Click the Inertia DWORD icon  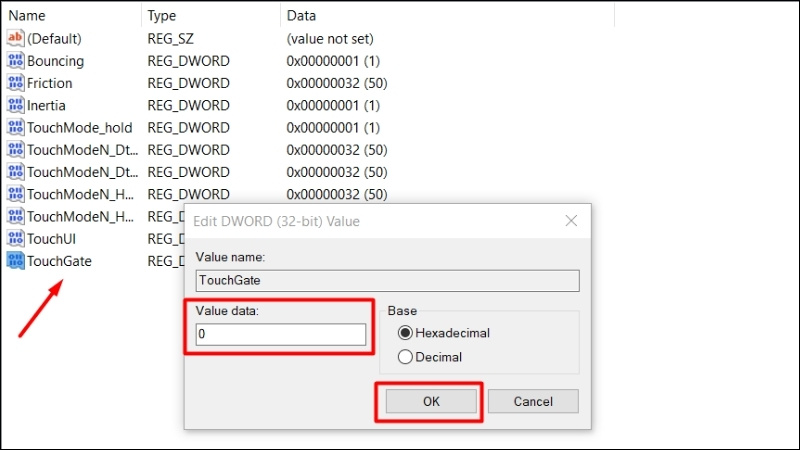point(15,105)
